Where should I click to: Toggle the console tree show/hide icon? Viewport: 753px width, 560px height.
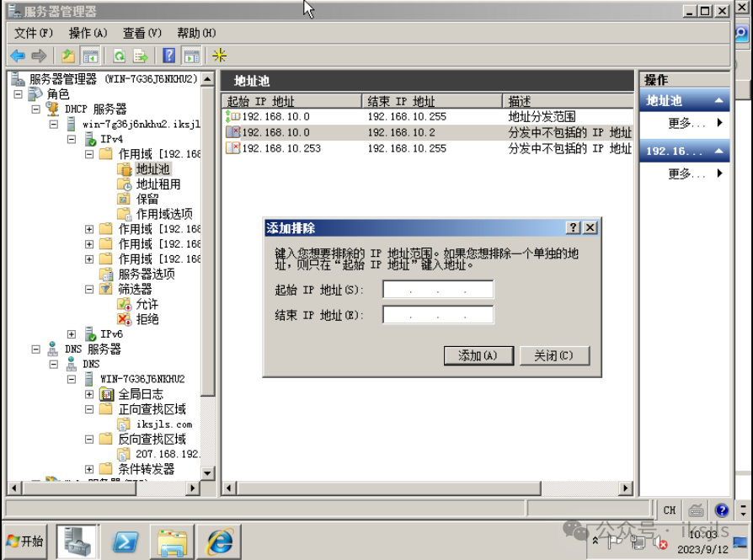90,56
